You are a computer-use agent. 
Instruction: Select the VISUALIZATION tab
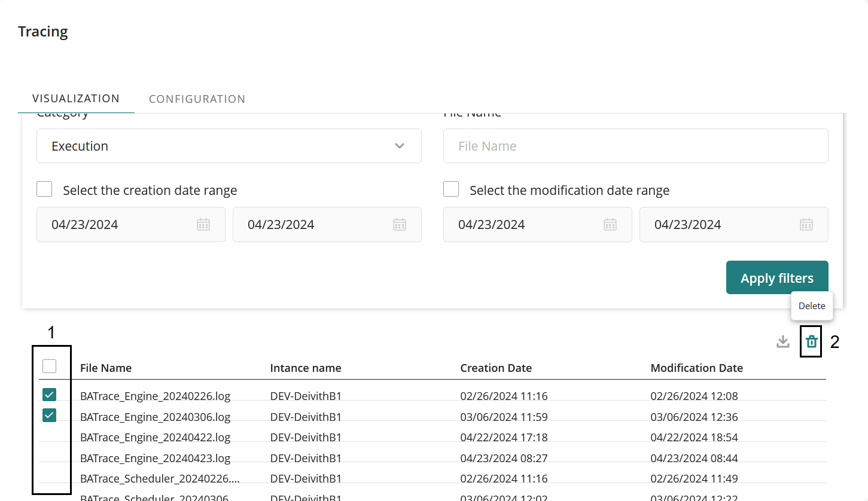click(76, 99)
